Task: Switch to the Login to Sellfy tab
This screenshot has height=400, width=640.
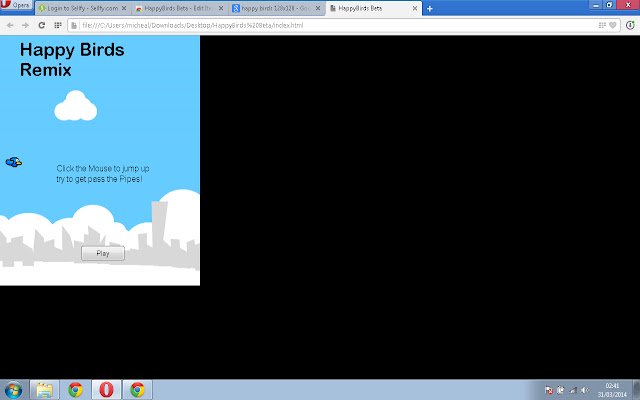Action: pos(83,8)
